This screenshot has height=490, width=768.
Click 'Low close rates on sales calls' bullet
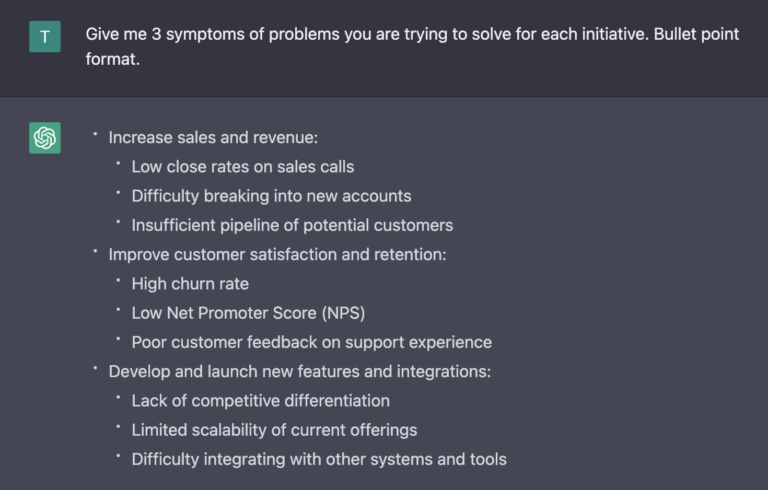click(242, 167)
